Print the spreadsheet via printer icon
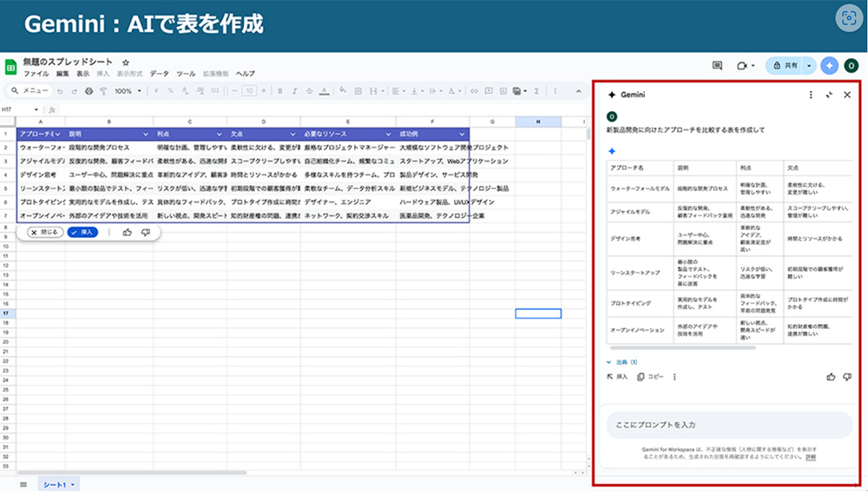Viewport: 868px width, 495px height. tap(89, 91)
